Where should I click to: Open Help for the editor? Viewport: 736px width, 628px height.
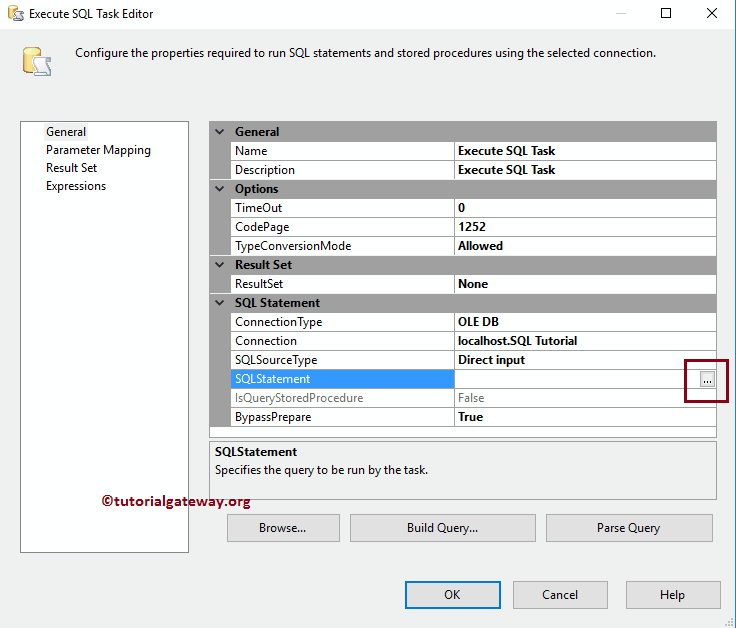point(673,595)
